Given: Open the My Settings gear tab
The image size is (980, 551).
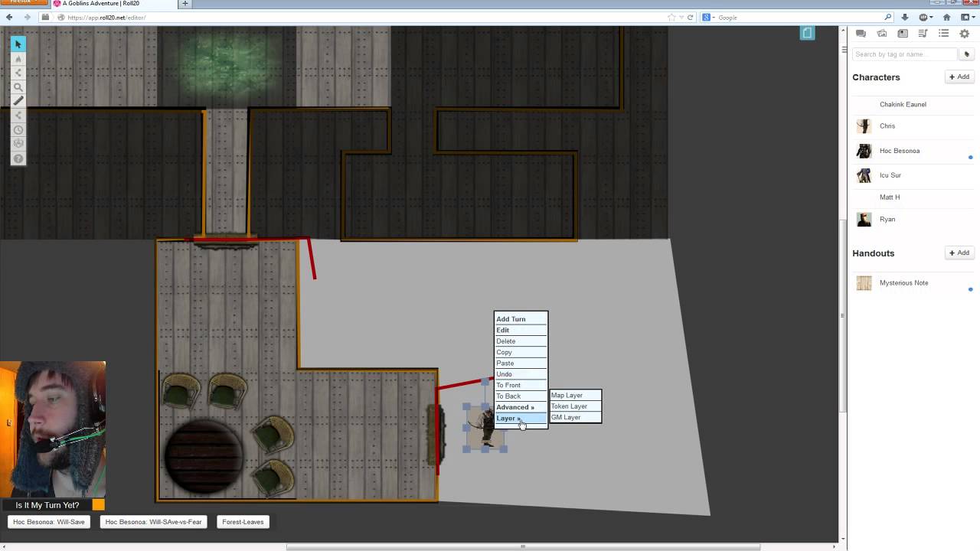Looking at the screenshot, I should point(964,34).
